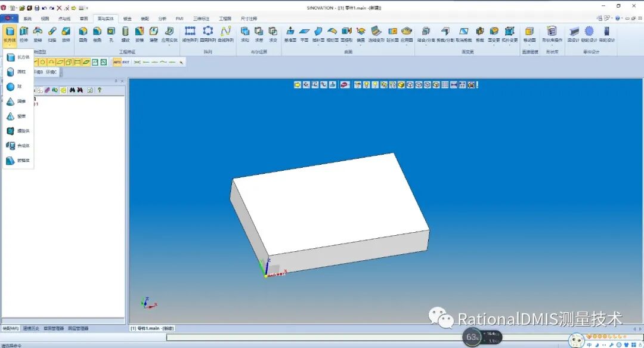The height and width of the screenshot is (348, 644).
Task: Open the 延长面 extend surface tool
Action: pos(392,35)
